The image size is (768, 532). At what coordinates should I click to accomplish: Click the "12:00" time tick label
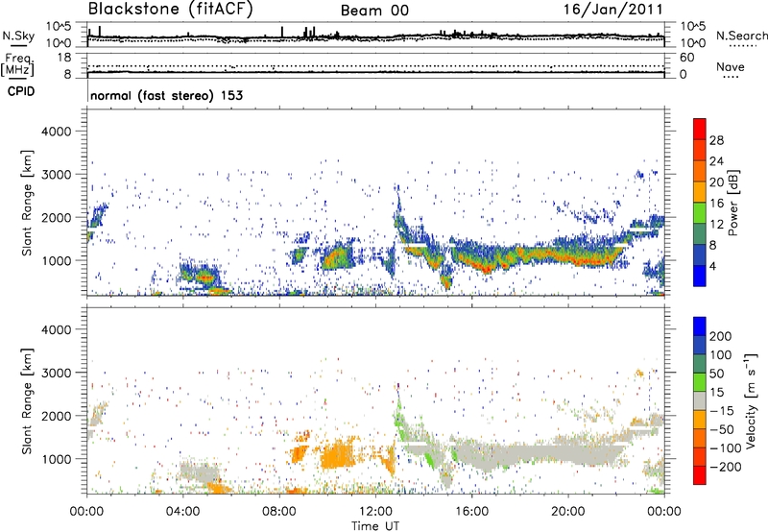(x=375, y=512)
